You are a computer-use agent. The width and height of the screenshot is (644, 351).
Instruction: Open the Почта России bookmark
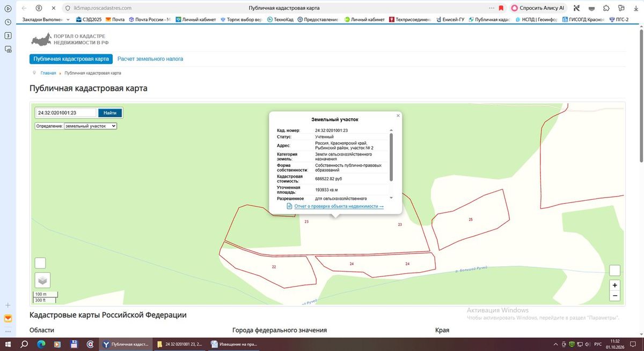(x=149, y=20)
